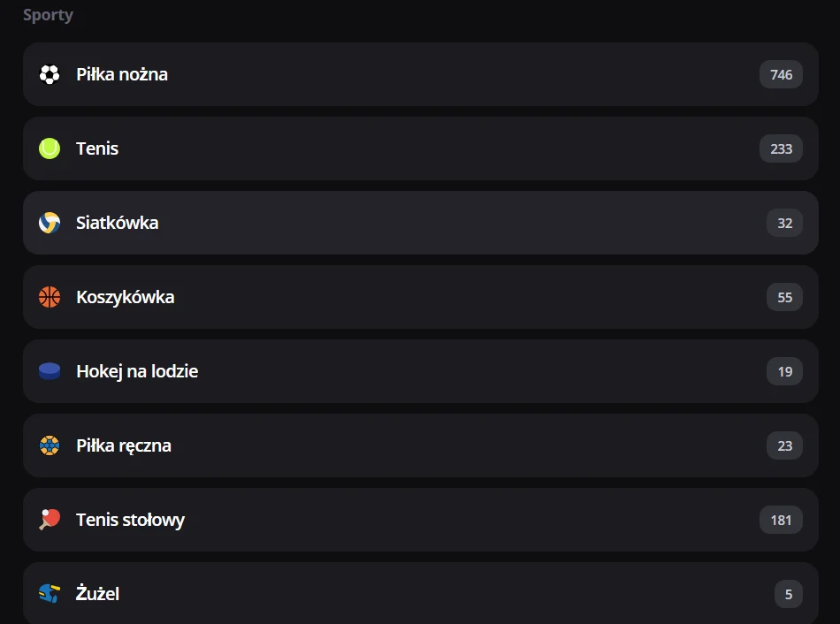Select Hokej na lodzie text
The width and height of the screenshot is (840, 624).
[x=137, y=371]
